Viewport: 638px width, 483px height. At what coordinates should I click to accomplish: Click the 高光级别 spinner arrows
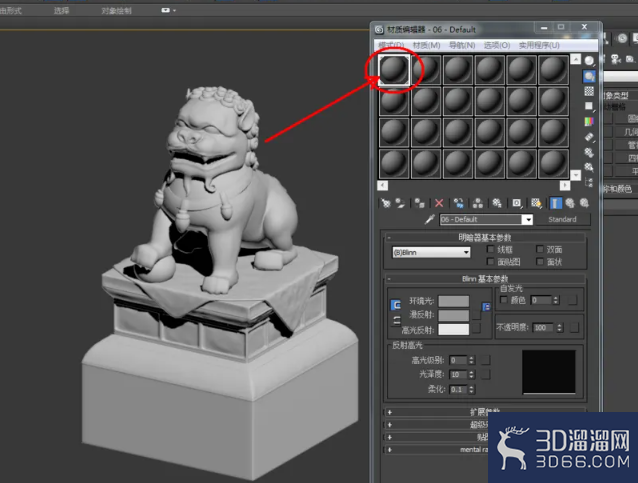click(472, 360)
